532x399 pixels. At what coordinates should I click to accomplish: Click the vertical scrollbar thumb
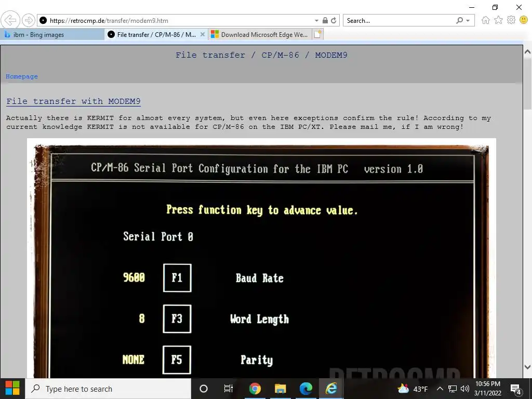pos(528,83)
